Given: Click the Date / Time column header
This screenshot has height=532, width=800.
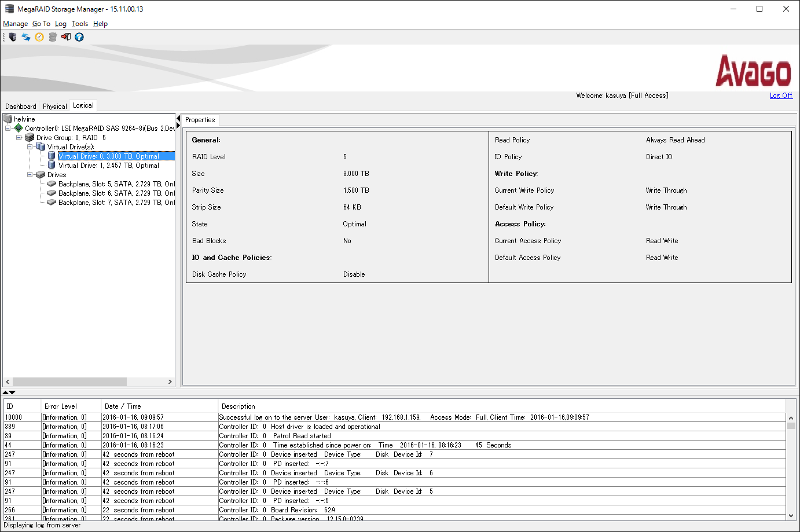Looking at the screenshot, I should [x=160, y=406].
